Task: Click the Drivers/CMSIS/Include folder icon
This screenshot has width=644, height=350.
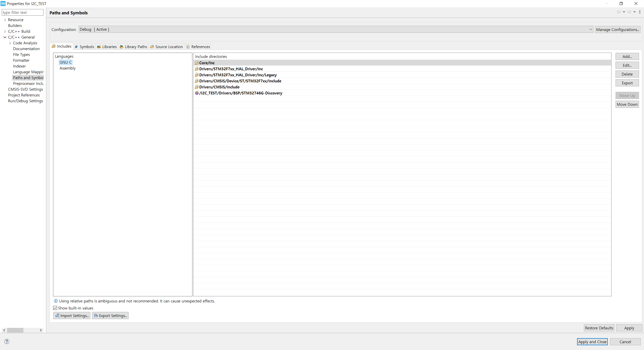Action: (197, 87)
